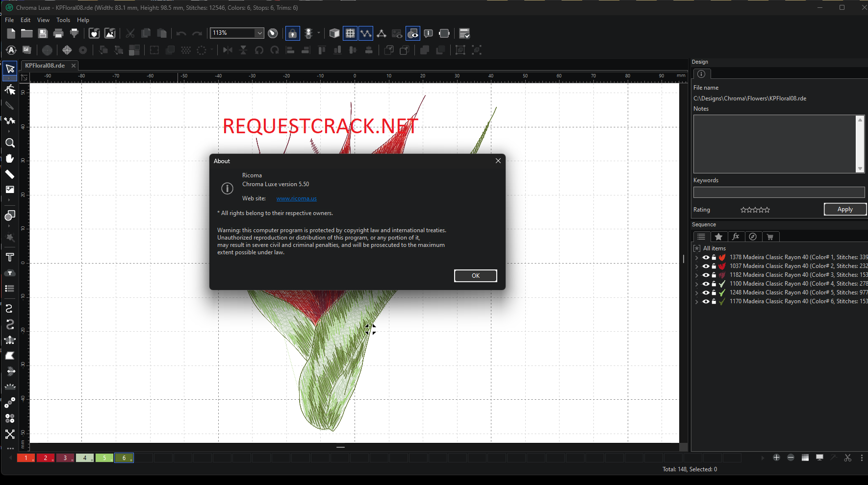868x485 pixels.
Task: Click the horizontal mirror icon in the toolbar
Action: tap(228, 50)
